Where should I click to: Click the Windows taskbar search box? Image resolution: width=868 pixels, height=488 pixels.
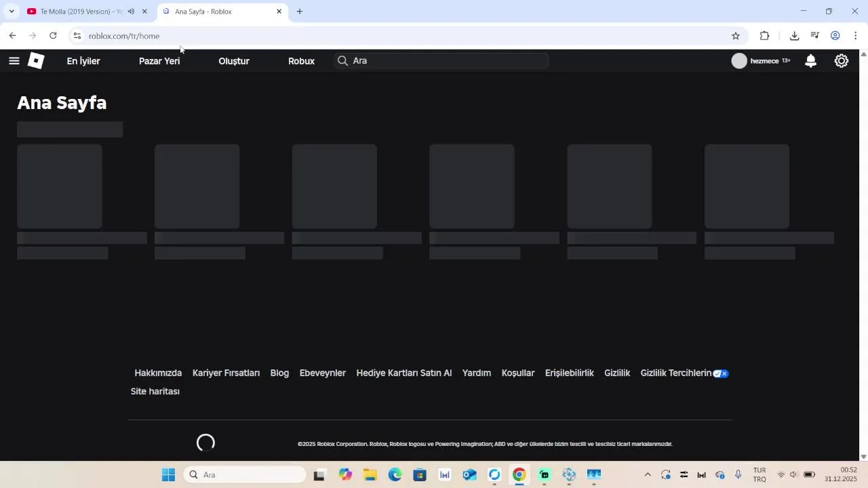245,475
